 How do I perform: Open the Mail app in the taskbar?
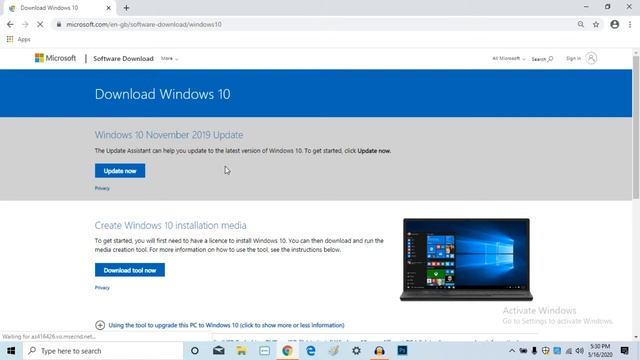(x=218, y=351)
